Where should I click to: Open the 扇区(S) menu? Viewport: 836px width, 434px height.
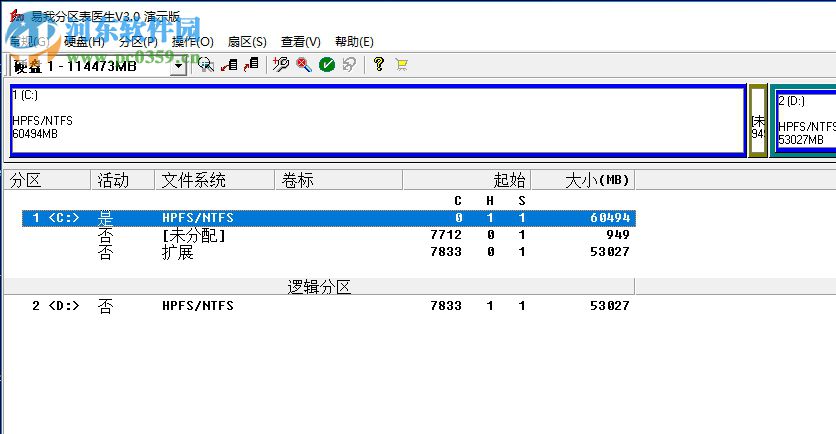[247, 42]
